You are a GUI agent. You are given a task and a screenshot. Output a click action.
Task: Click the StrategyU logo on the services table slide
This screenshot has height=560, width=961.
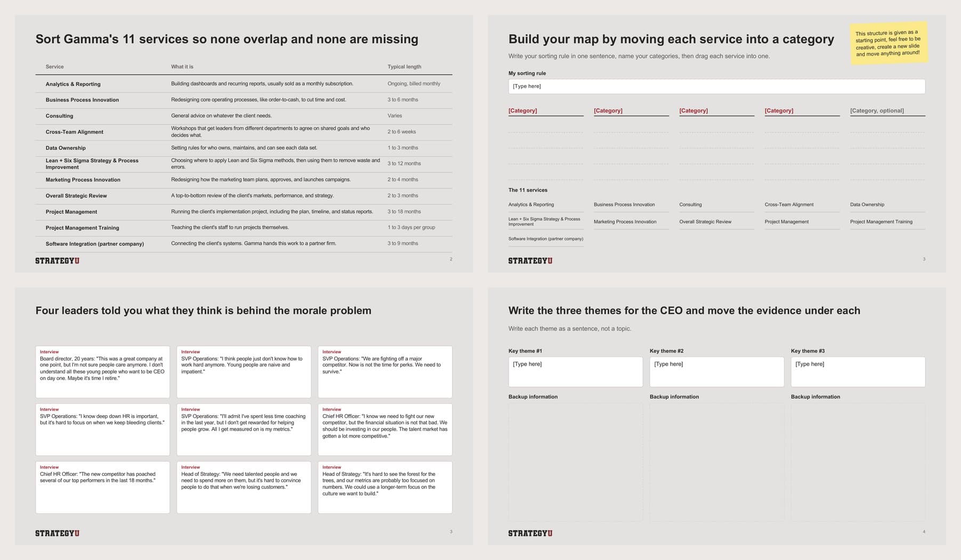(58, 261)
